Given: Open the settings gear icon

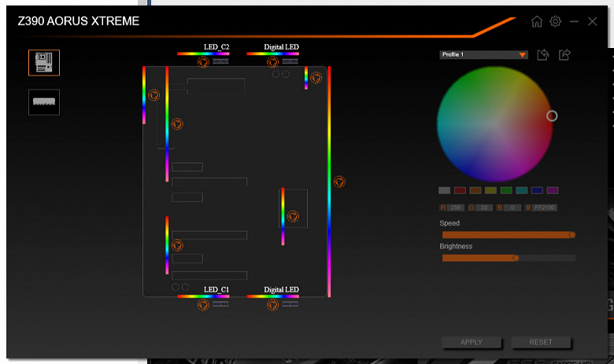Looking at the screenshot, I should (555, 21).
